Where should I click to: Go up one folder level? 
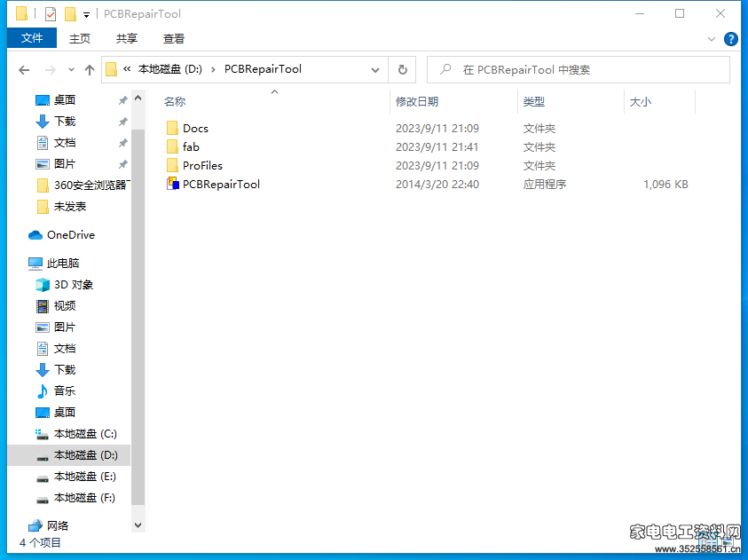(90, 70)
